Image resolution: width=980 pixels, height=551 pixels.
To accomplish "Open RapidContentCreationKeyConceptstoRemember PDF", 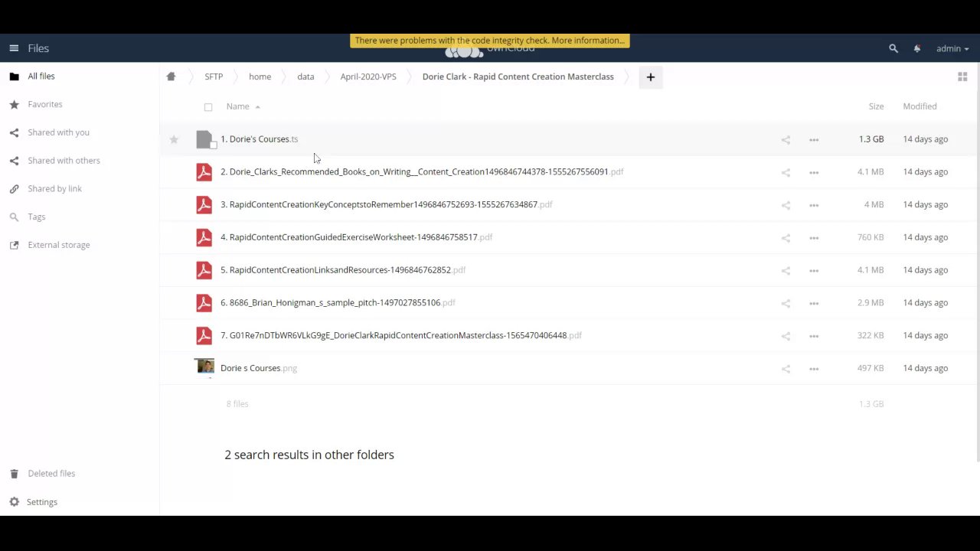I will click(387, 204).
